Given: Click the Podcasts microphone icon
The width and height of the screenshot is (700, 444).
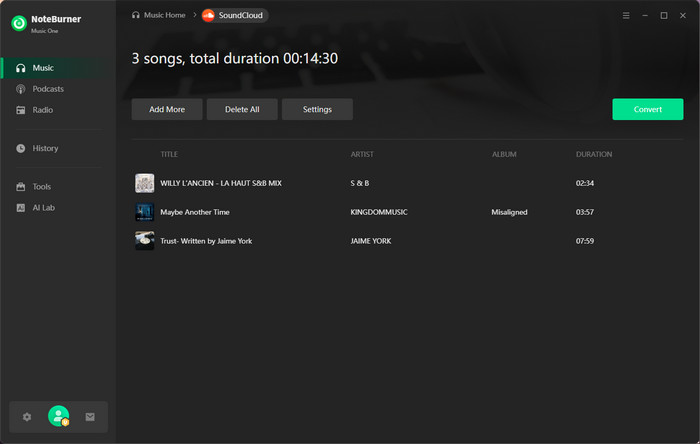Looking at the screenshot, I should [21, 89].
